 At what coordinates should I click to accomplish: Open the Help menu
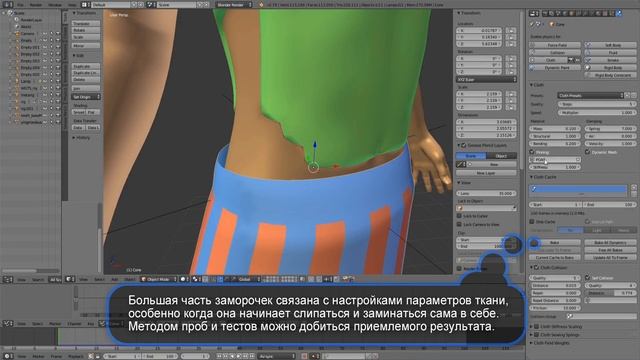tap(72, 5)
